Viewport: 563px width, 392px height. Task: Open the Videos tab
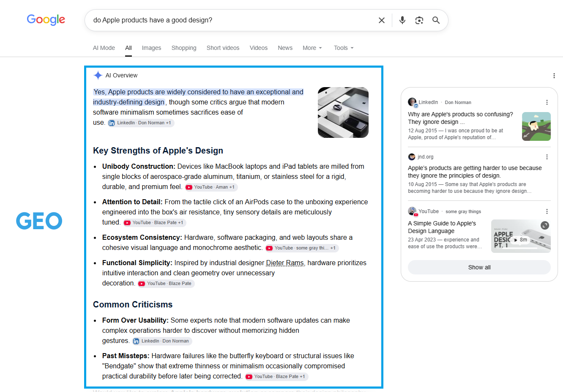tap(259, 48)
